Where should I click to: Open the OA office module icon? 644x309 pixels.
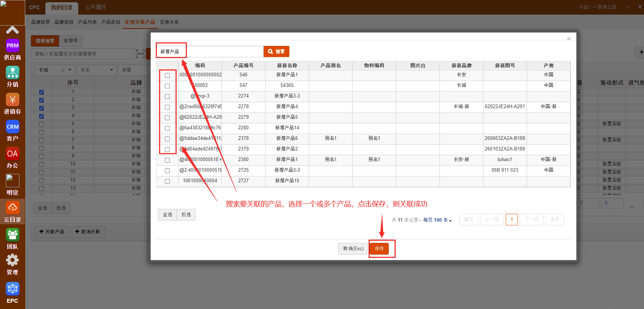tap(12, 154)
